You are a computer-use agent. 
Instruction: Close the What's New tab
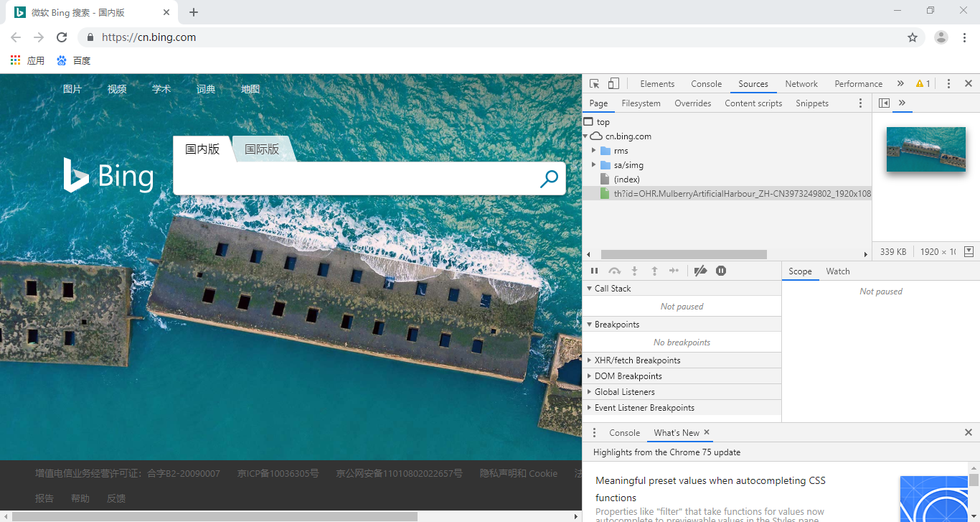click(x=707, y=432)
